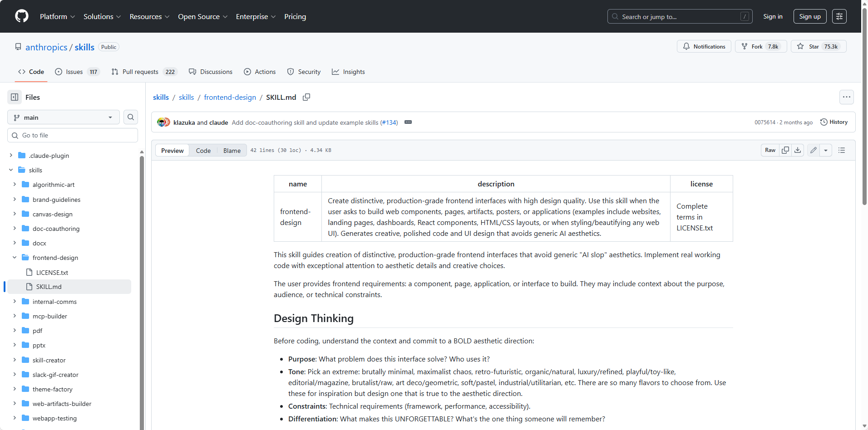Open the outline list icon
Viewport: 868px width, 430px height.
(x=842, y=150)
